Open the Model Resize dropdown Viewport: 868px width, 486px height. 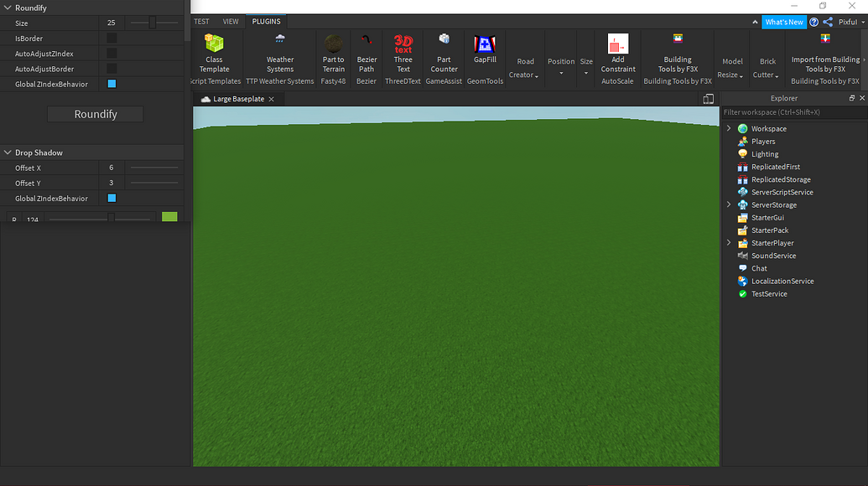coord(732,68)
